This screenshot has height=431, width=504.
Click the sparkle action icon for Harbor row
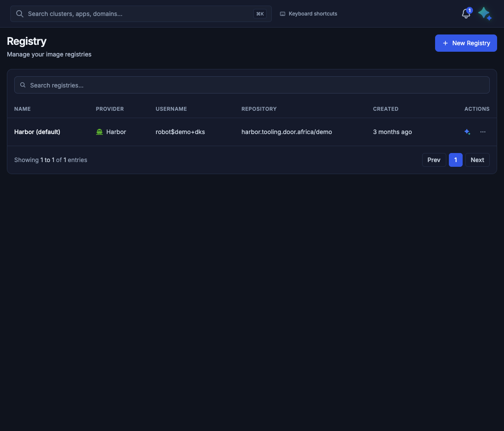(x=467, y=132)
